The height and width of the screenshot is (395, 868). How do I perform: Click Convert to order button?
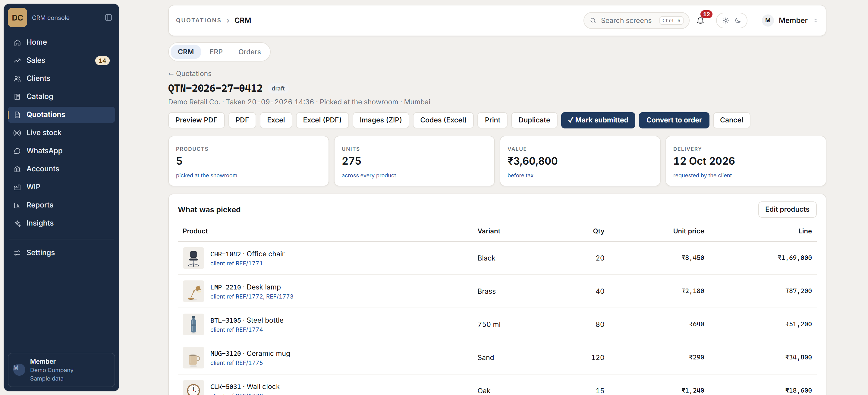pyautogui.click(x=674, y=120)
